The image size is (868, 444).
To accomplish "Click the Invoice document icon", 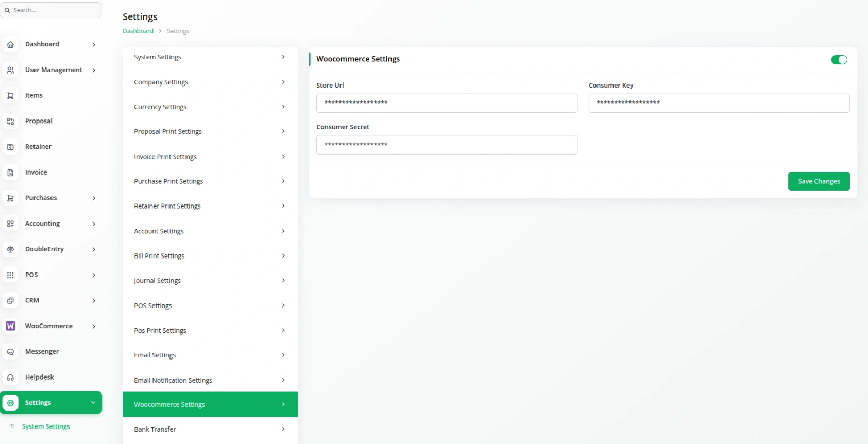I will click(x=10, y=173).
